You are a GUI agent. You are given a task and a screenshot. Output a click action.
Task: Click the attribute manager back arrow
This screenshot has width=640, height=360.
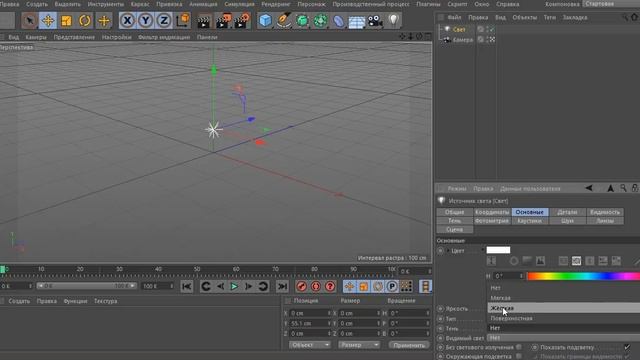pos(589,188)
